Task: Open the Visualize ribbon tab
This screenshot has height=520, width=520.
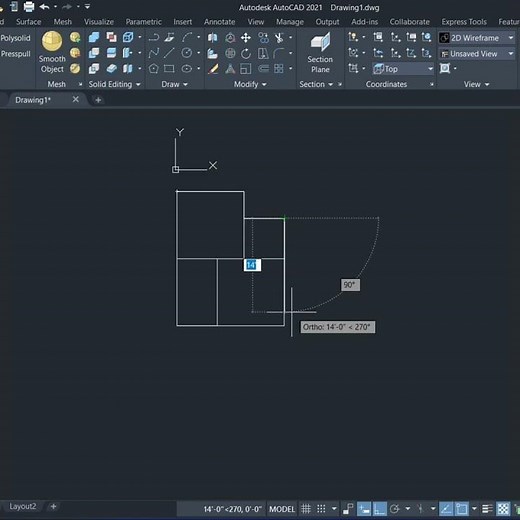Action: 99,22
